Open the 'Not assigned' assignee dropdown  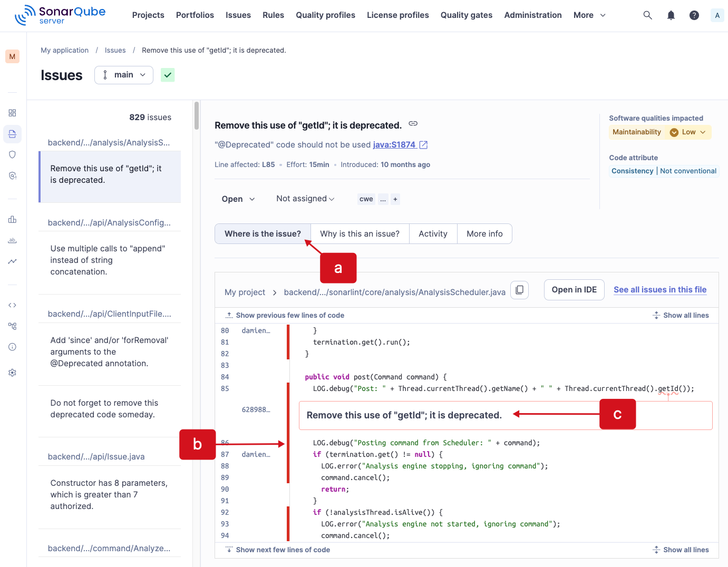click(x=305, y=199)
